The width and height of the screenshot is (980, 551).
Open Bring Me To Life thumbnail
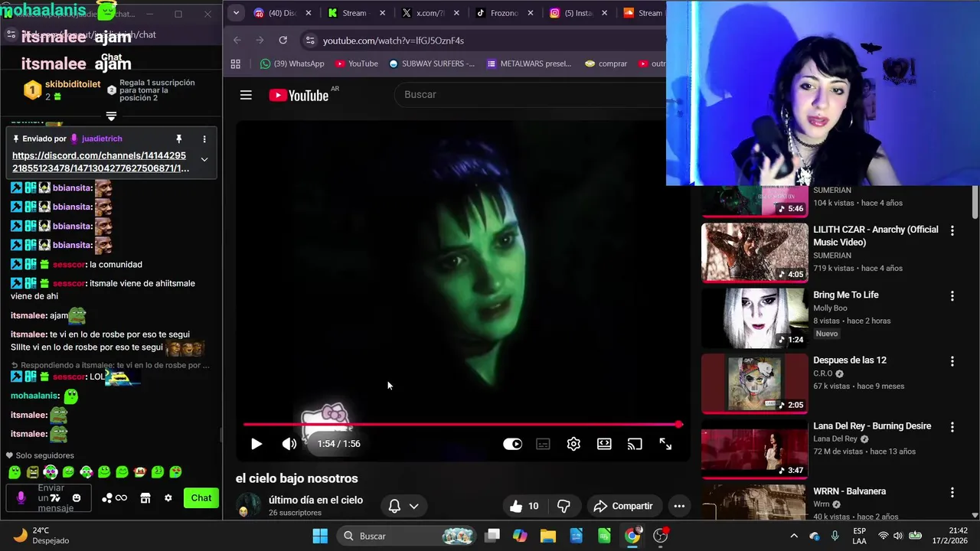click(754, 318)
